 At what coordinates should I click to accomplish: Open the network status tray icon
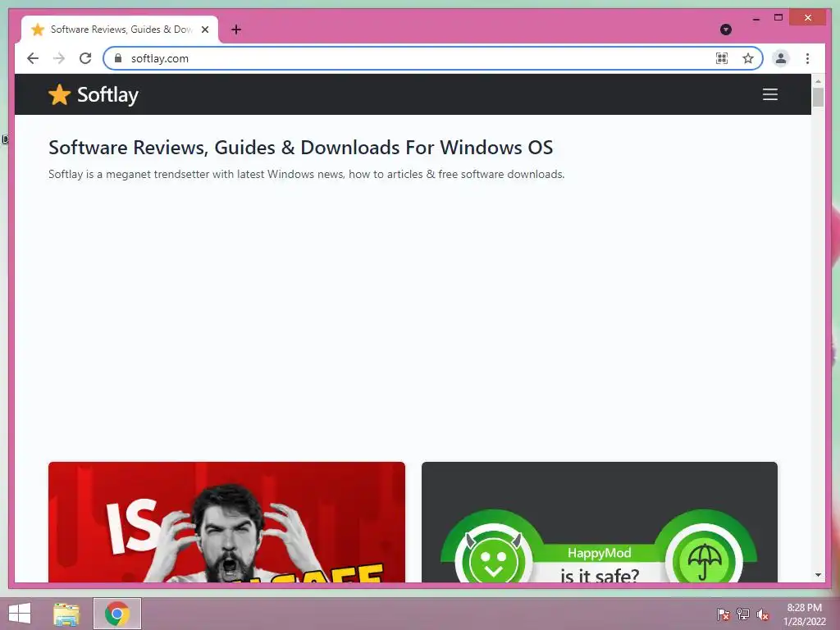point(743,614)
